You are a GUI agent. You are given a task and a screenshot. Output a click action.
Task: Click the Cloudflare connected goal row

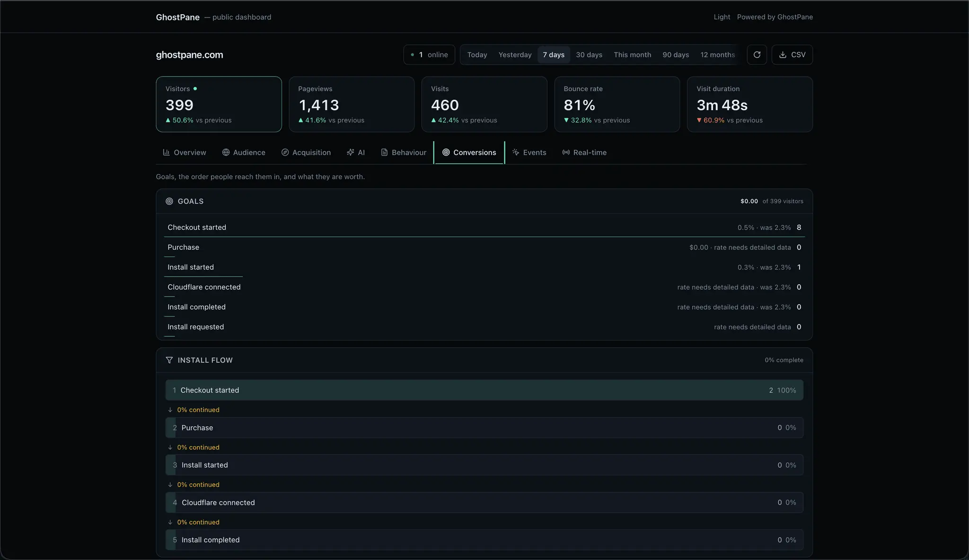(x=484, y=287)
